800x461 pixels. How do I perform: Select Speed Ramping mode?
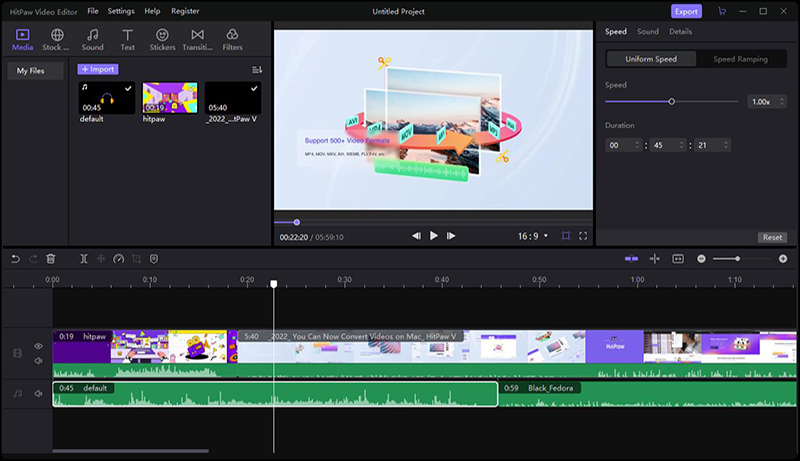[x=740, y=59]
